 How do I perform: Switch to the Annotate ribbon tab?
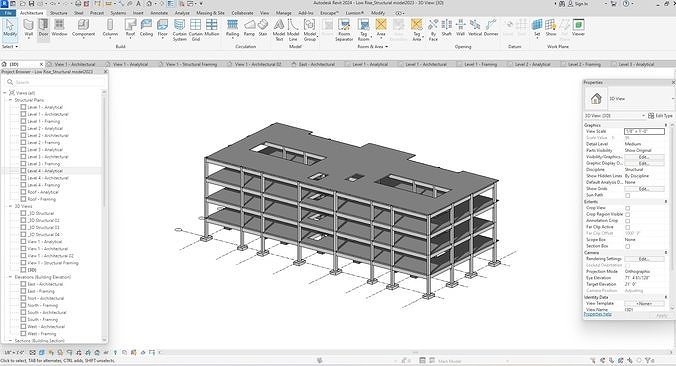coord(159,13)
